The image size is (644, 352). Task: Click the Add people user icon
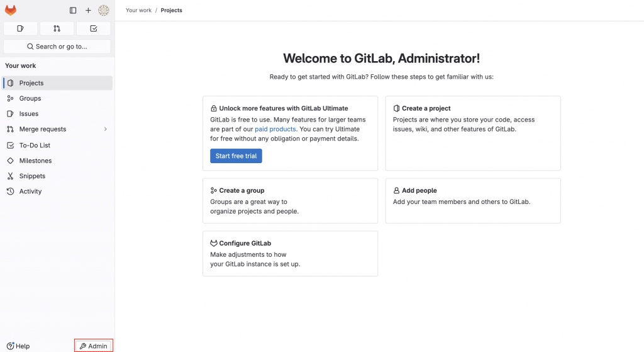coord(396,190)
